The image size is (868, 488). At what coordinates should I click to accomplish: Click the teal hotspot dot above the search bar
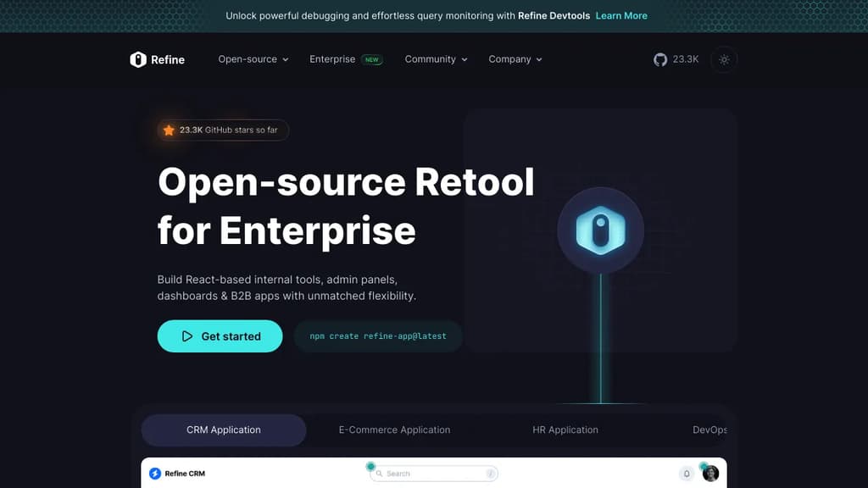click(370, 465)
